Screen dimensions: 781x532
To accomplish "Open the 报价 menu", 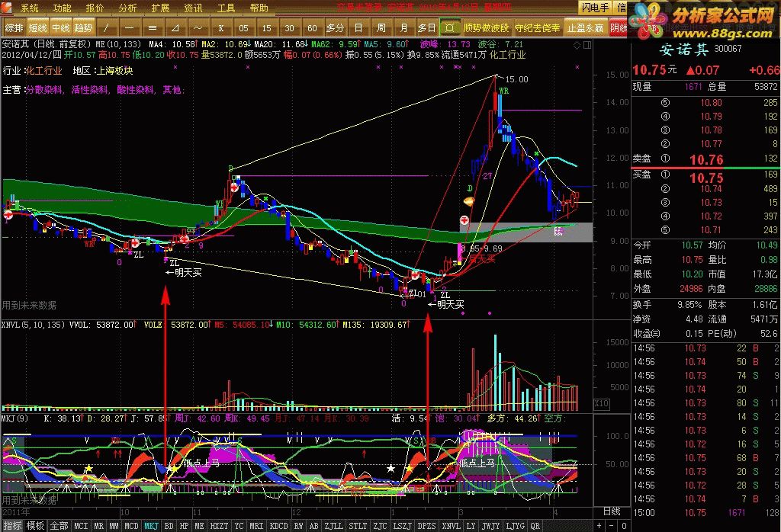I will [x=95, y=8].
